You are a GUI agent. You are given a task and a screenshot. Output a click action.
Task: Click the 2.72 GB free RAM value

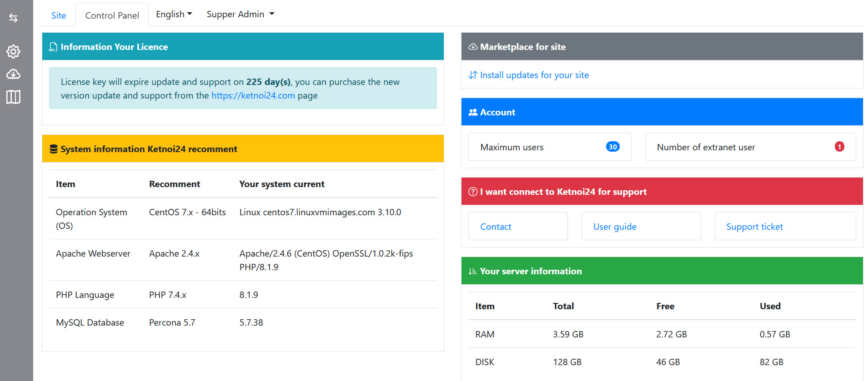(x=672, y=334)
